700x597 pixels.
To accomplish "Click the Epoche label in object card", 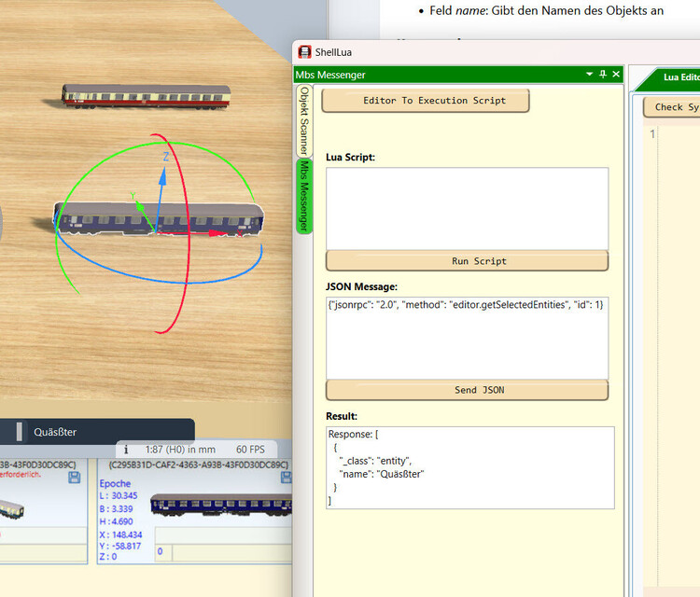I will click(115, 484).
